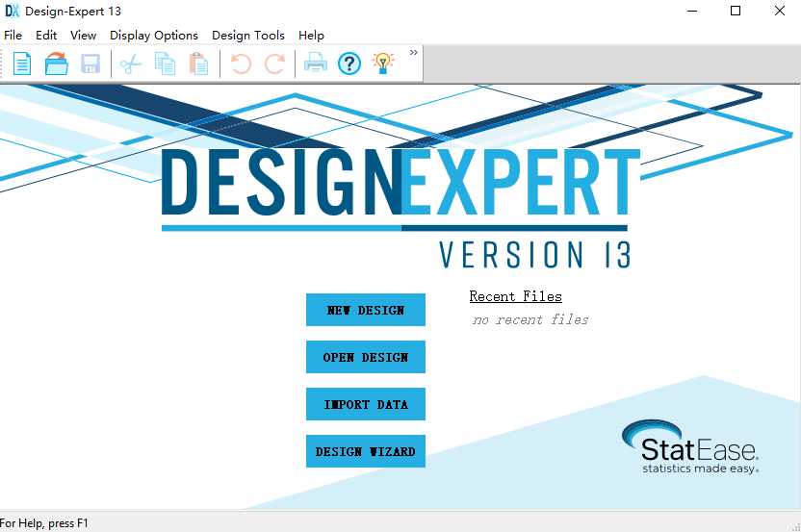Viewport: 801px width, 532px height.
Task: Click the OPEN DESIGN button
Action: click(x=366, y=357)
